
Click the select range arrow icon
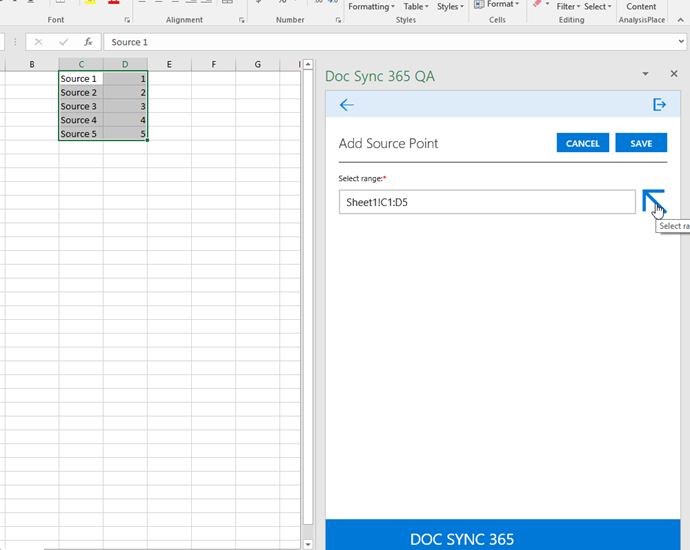click(653, 202)
